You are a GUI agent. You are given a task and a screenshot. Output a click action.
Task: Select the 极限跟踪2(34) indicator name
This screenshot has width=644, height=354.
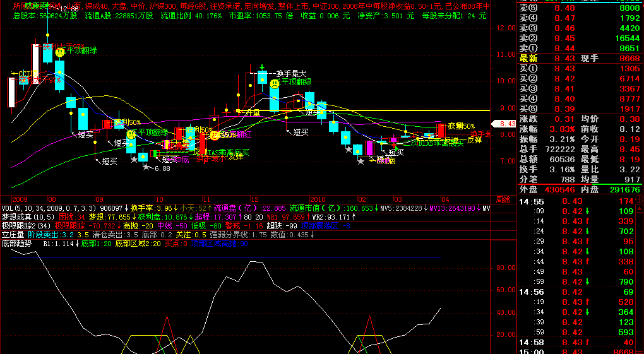pos(26,225)
